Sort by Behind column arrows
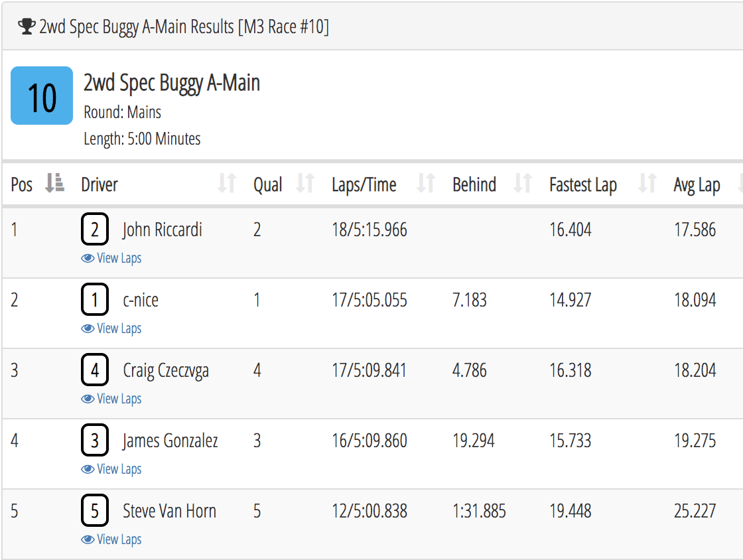 tap(523, 184)
